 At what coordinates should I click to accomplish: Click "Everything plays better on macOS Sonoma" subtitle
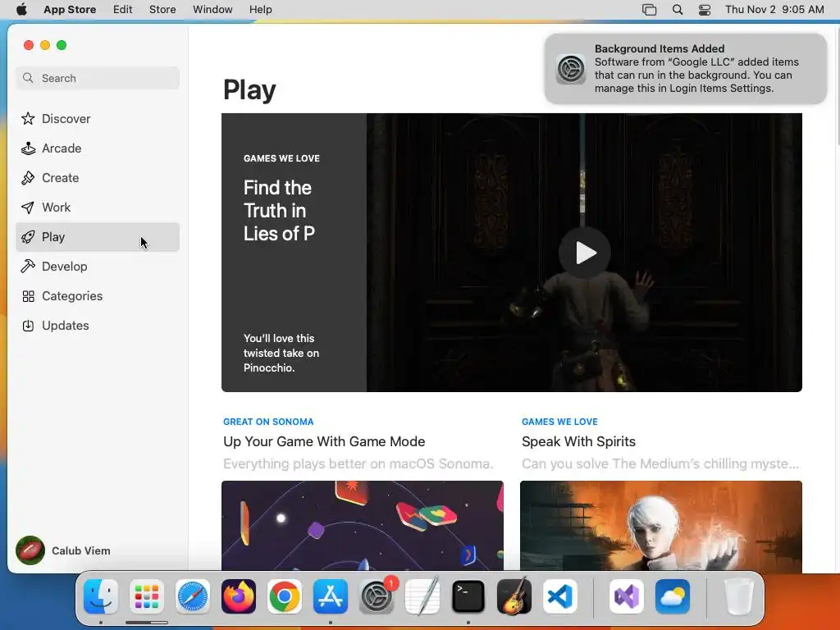[x=358, y=463]
